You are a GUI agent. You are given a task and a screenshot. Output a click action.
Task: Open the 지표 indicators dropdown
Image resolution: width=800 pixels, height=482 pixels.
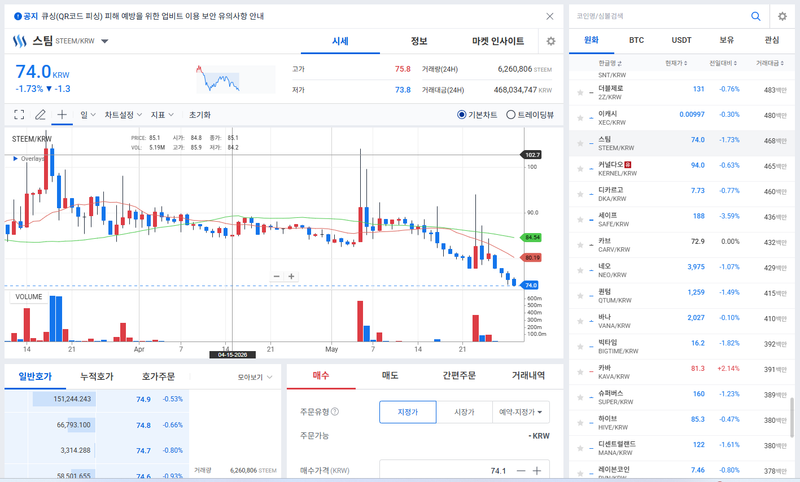tap(162, 115)
